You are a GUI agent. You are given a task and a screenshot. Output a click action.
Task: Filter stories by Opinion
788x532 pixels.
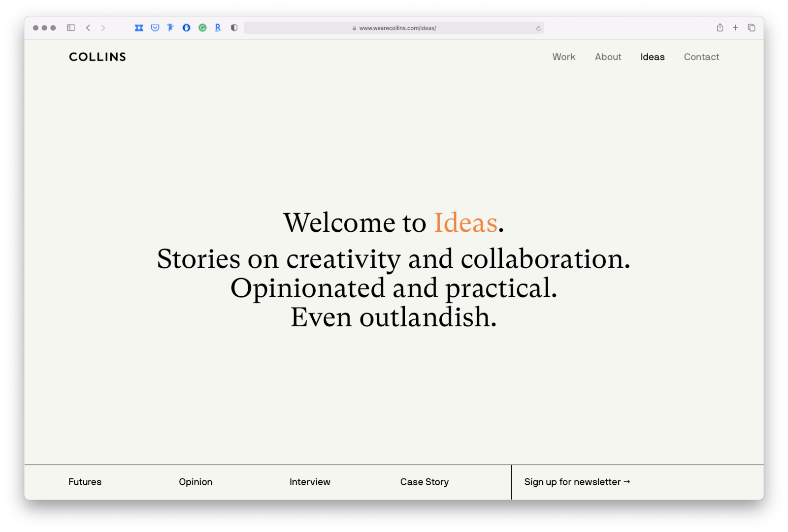pos(196,482)
